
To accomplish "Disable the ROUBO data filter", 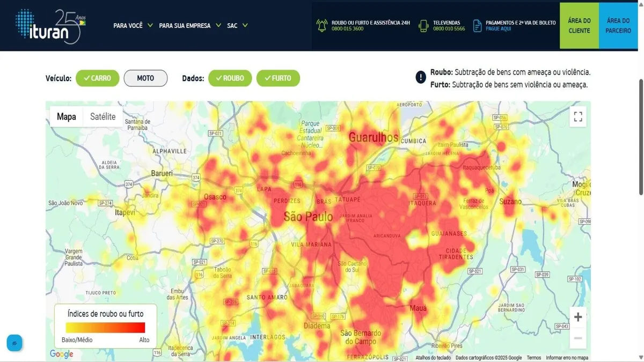I will [230, 78].
